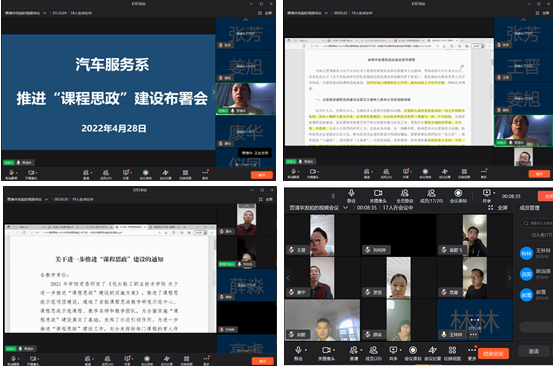Open the More menu with three dots in gallery meeting
The width and height of the screenshot is (553, 366).
click(x=472, y=350)
